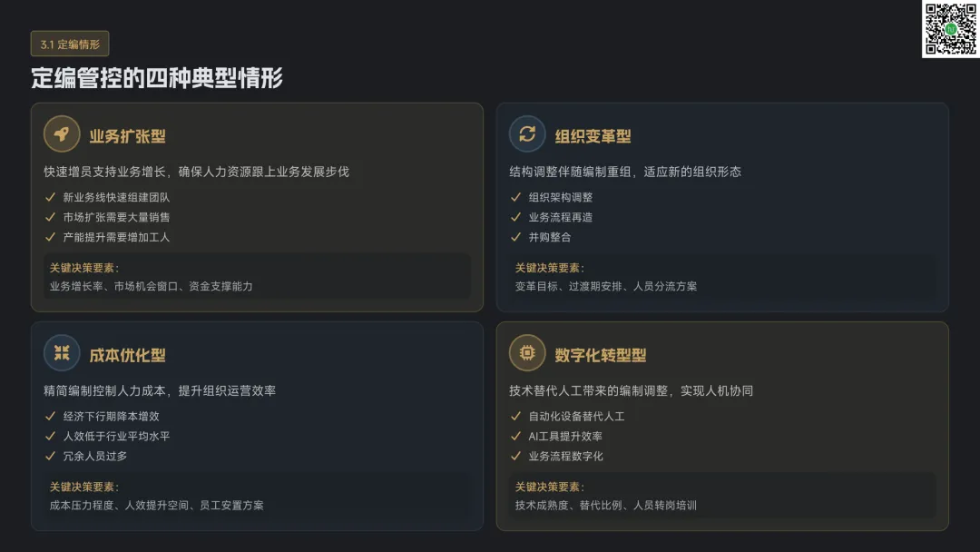Click the QR code in the corner

click(x=951, y=29)
